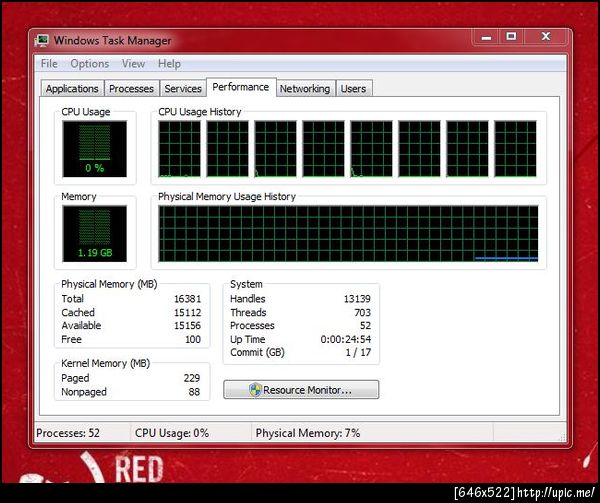This screenshot has height=503, width=600.
Task: Click the Cached value 15112
Action: pyautogui.click(x=188, y=313)
